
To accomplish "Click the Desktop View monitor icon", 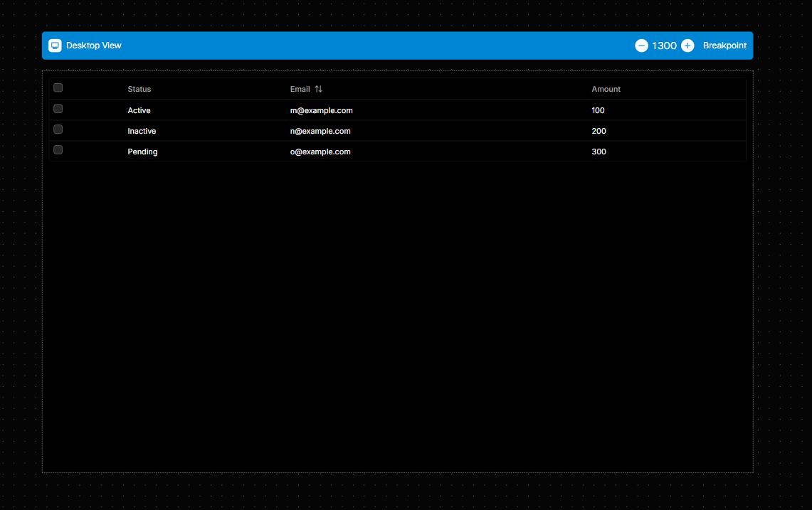I will click(x=55, y=45).
